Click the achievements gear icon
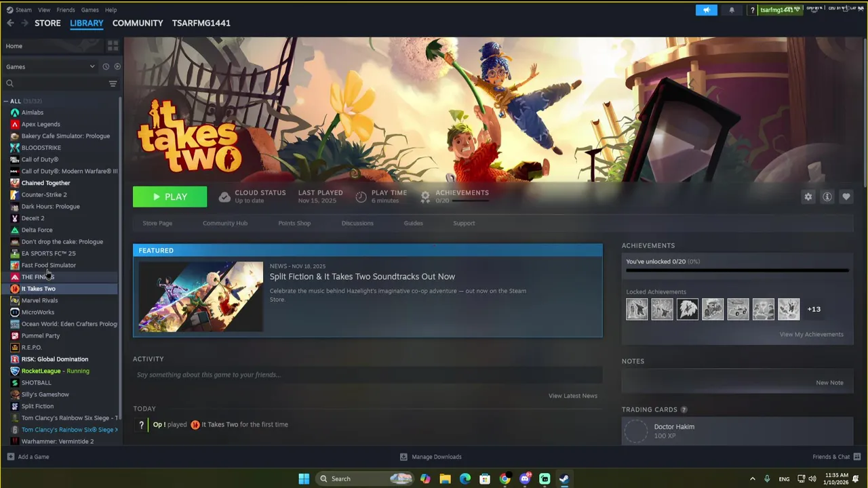This screenshot has height=488, width=868. 425,197
